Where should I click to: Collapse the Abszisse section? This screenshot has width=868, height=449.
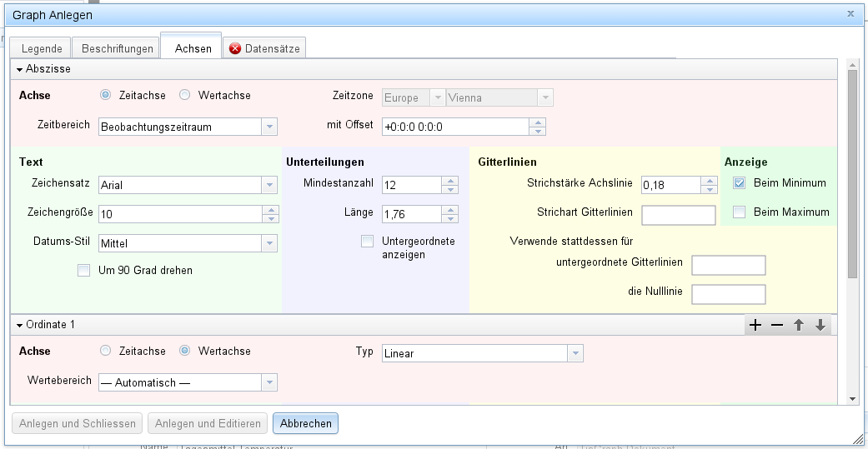[x=20, y=70]
